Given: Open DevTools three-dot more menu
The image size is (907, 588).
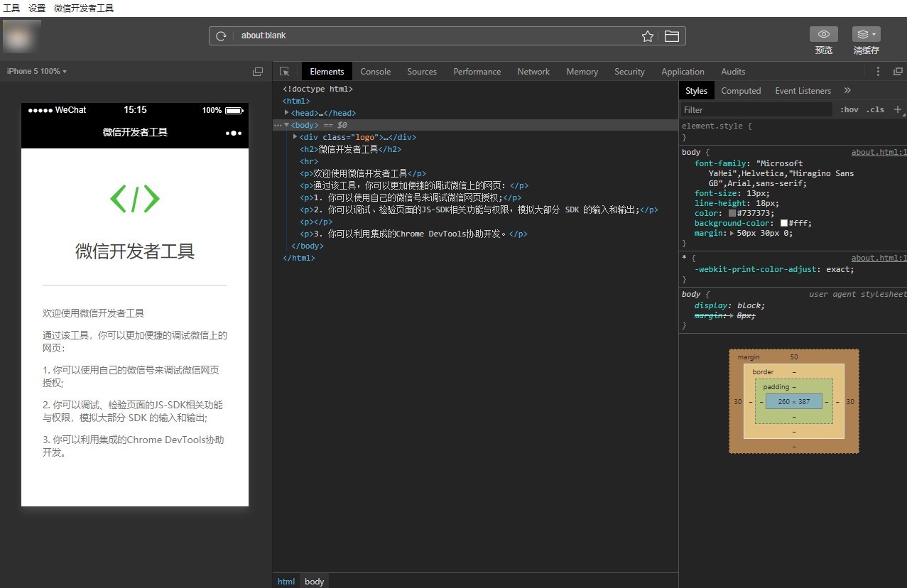Looking at the screenshot, I should [878, 72].
